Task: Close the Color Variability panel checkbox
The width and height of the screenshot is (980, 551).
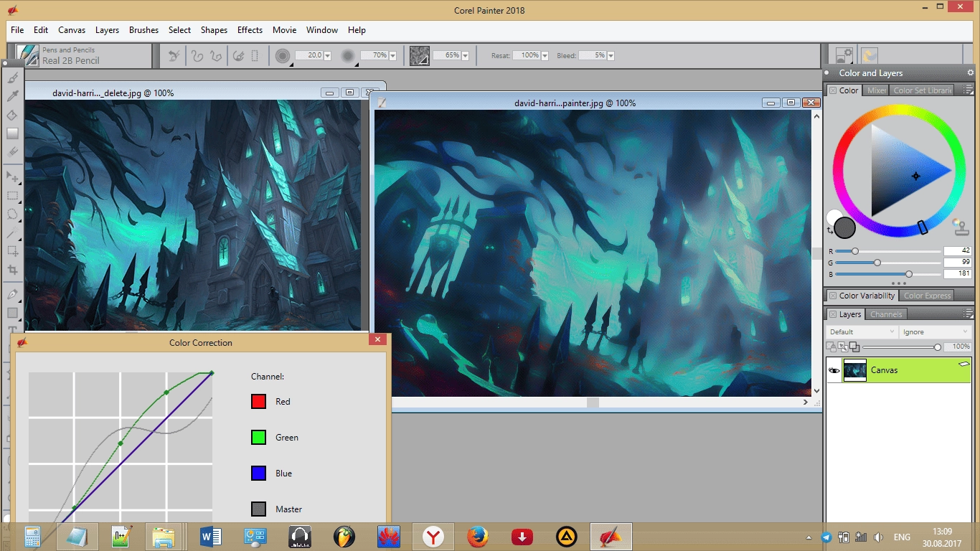Action: point(833,296)
